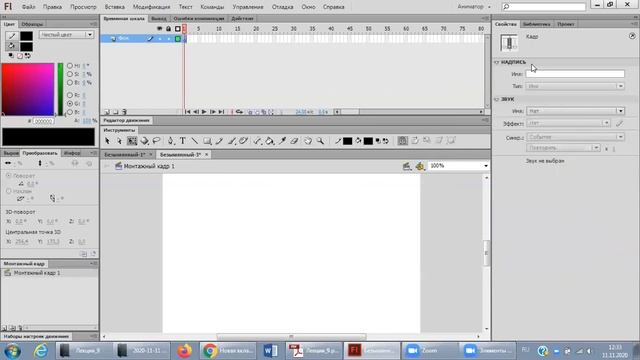This screenshot has height=360, width=640.
Task: Collapse the НАДПИСЬ section
Action: pyautogui.click(x=497, y=62)
